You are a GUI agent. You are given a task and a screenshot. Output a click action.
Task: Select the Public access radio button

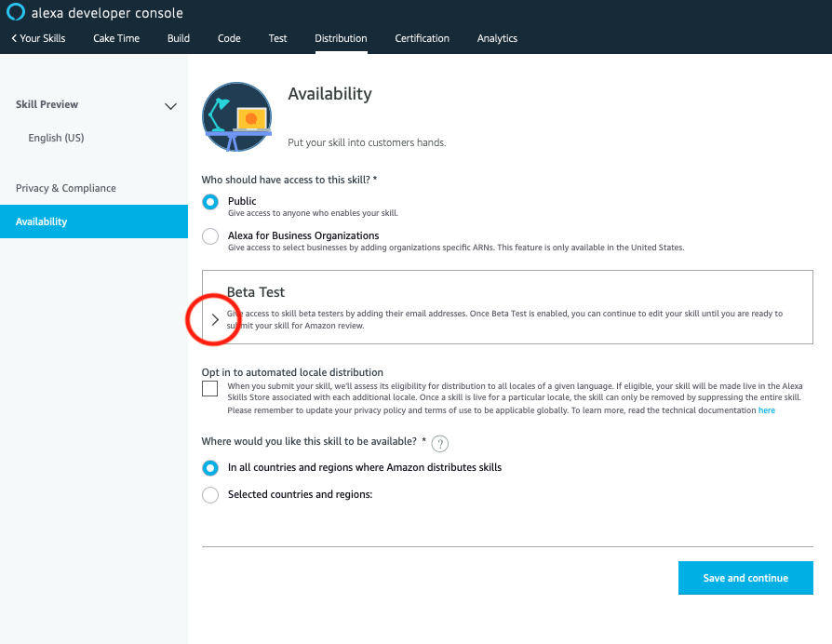(210, 201)
